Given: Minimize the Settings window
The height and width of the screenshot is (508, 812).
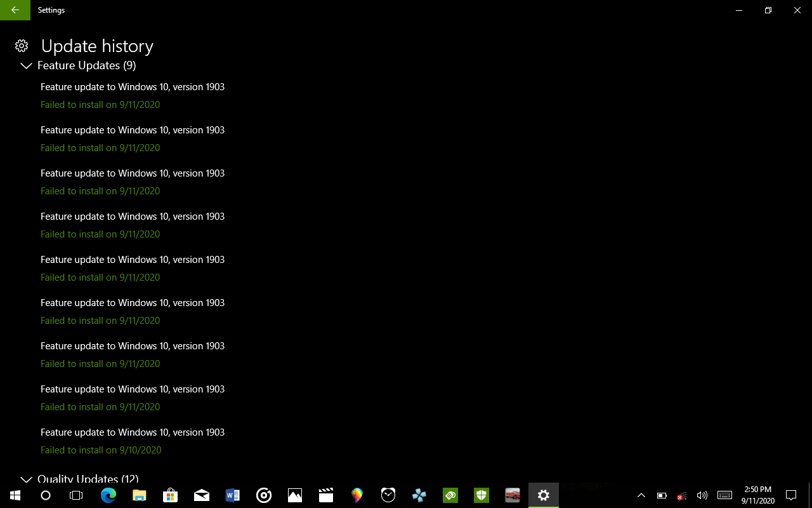Looking at the screenshot, I should pos(739,10).
